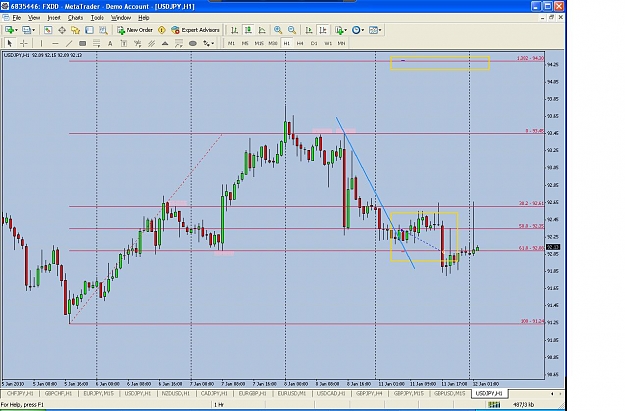The image size is (625, 411).
Task: Switch to the GBPJPY,H4 chart tab
Action: click(x=369, y=393)
